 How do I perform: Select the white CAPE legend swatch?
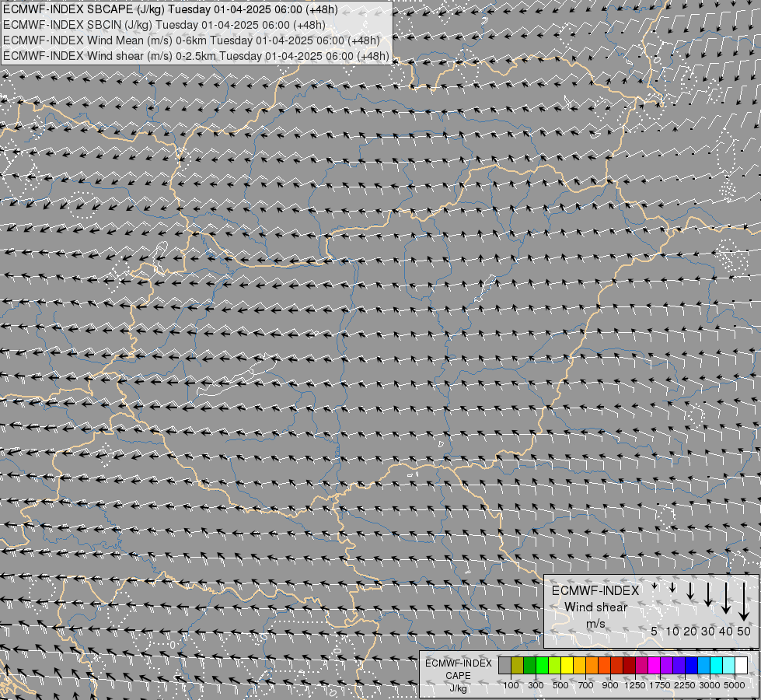tap(741, 665)
